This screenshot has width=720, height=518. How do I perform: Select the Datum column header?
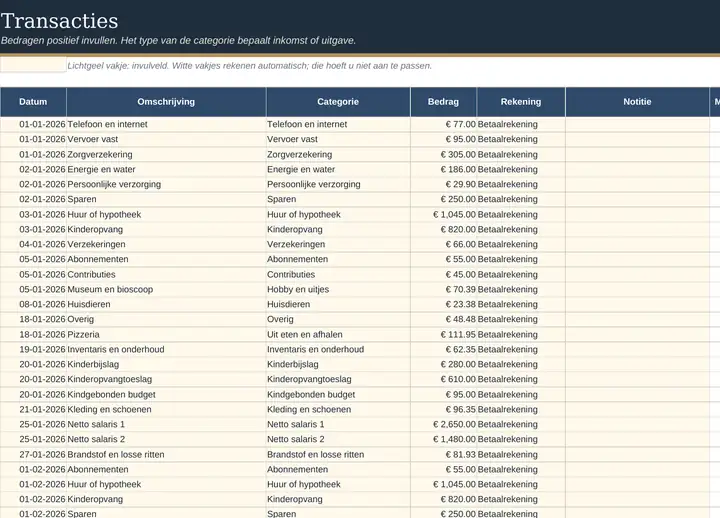[33, 102]
